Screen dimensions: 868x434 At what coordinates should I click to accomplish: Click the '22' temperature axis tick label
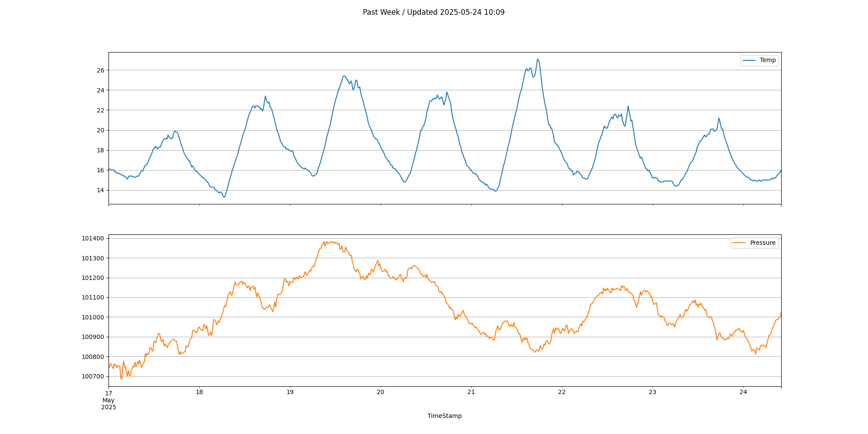coord(101,110)
